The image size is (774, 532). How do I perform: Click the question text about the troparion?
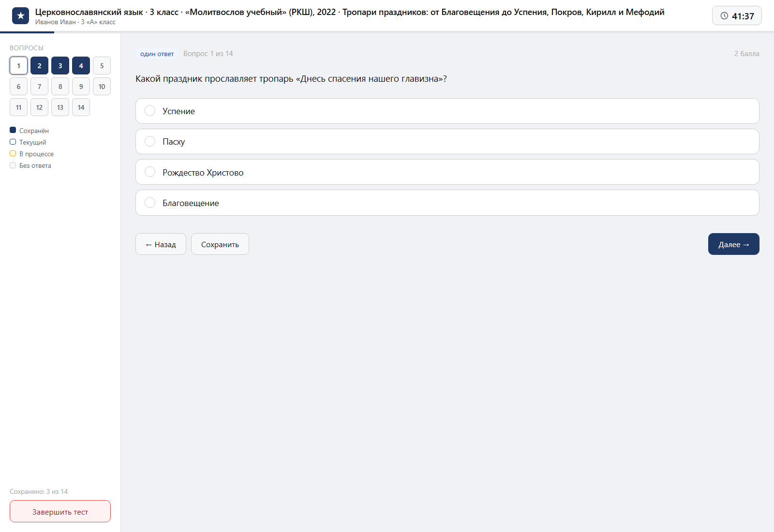(x=291, y=79)
